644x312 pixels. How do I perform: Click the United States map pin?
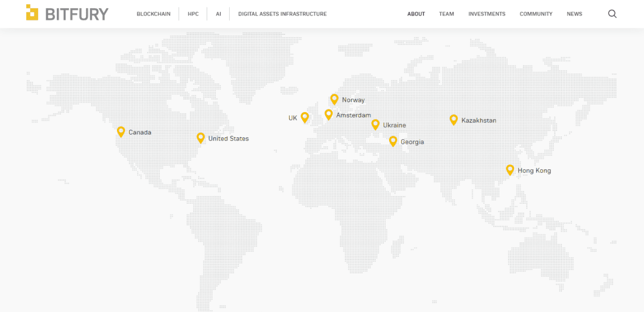pyautogui.click(x=201, y=138)
